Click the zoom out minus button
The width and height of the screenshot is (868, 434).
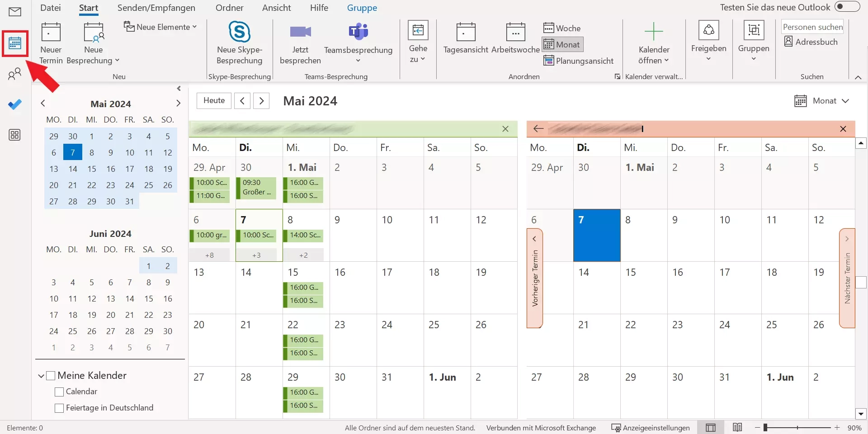[757, 428]
